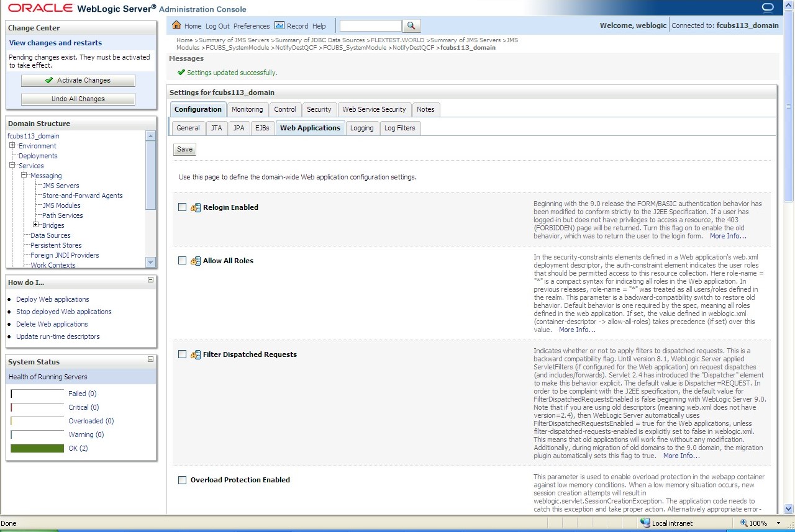Viewport: 795px width, 532px height.
Task: Select the General sub-tab
Action: pos(188,128)
